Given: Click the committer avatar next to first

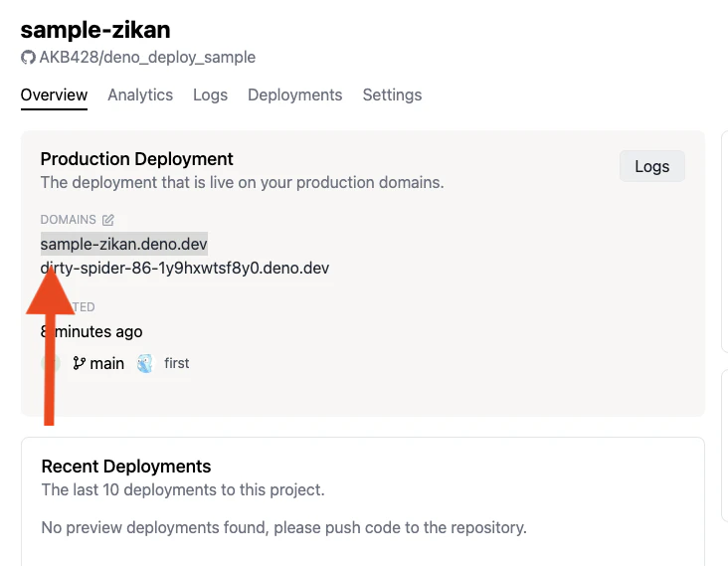Looking at the screenshot, I should coord(145,363).
